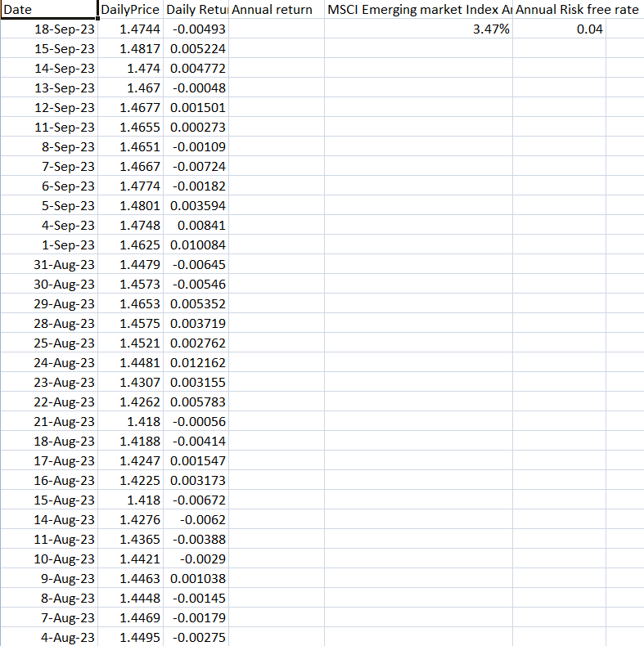Screen dimensions: 644x646
Task: Select the date cell 31-Aug-23
Action: (x=48, y=264)
